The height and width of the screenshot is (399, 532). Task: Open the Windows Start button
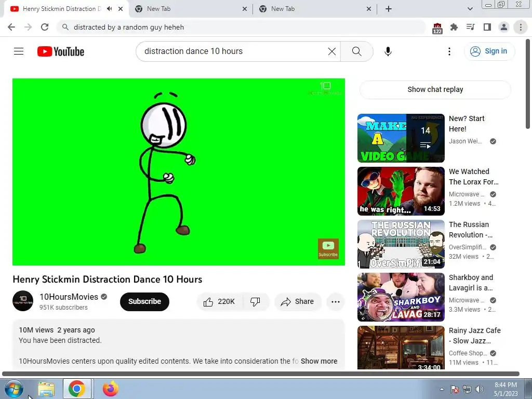14,389
